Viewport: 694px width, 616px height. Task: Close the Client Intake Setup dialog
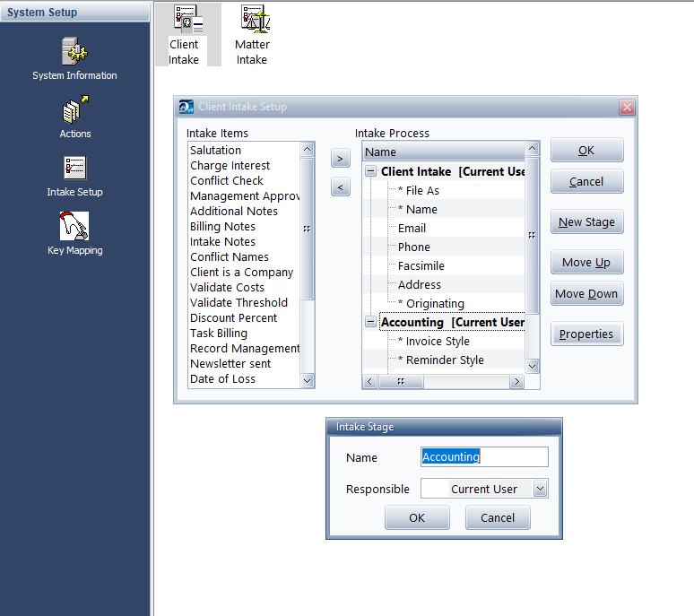[627, 107]
